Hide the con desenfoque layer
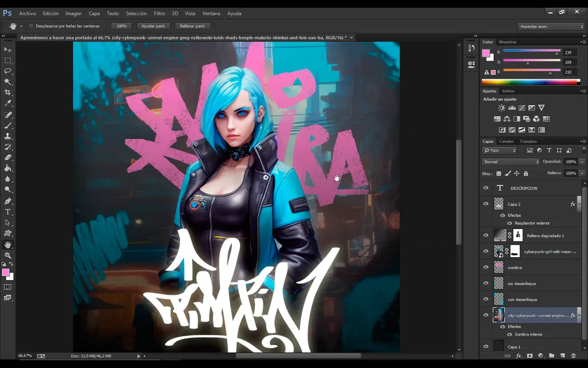 point(486,299)
